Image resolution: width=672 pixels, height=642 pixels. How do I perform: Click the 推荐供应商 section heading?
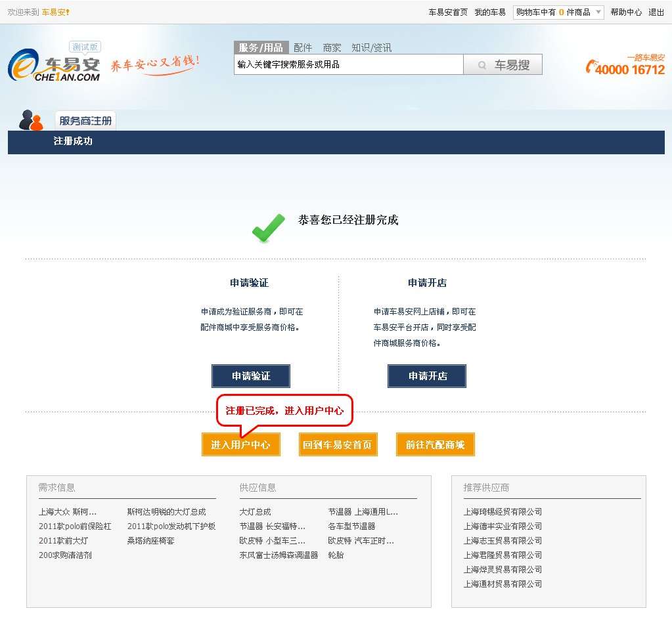[486, 487]
